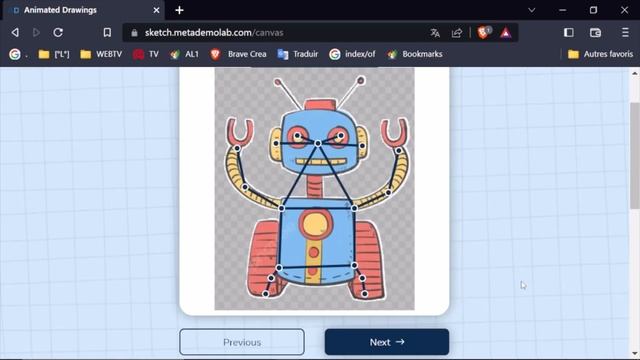Select the joint on robot's right ear
The width and height of the screenshot is (640, 360).
pyautogui.click(x=362, y=145)
